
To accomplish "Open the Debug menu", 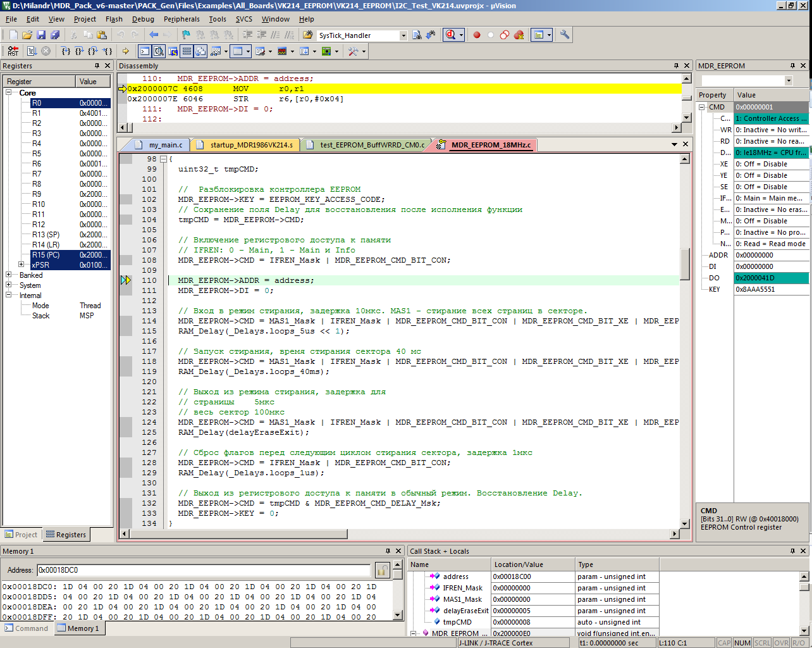I will (x=143, y=19).
